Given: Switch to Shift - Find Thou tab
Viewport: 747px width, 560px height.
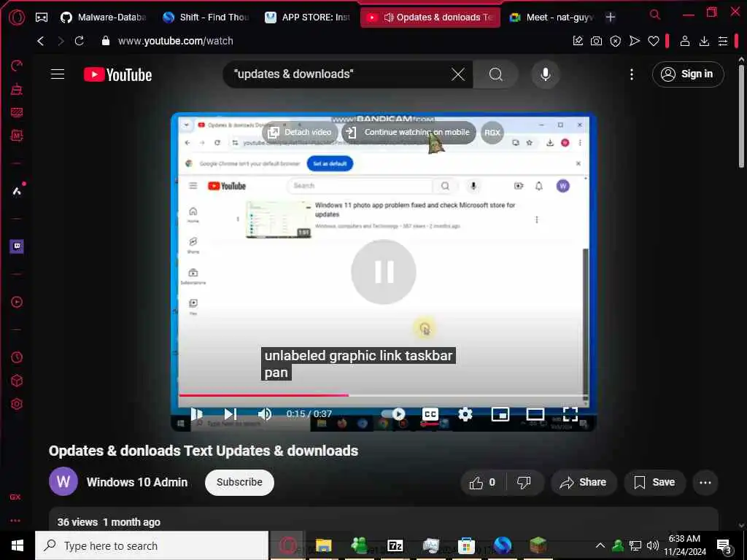Looking at the screenshot, I should (206, 17).
